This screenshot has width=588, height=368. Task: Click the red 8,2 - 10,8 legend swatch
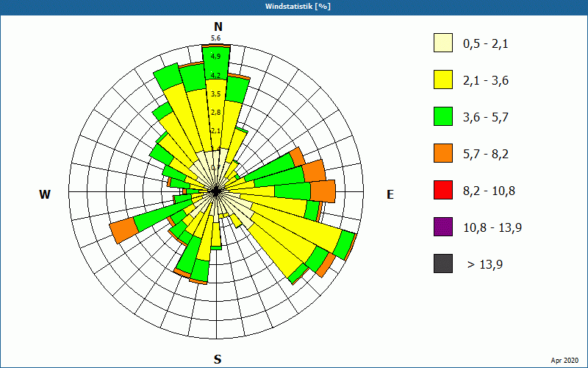tap(443, 190)
